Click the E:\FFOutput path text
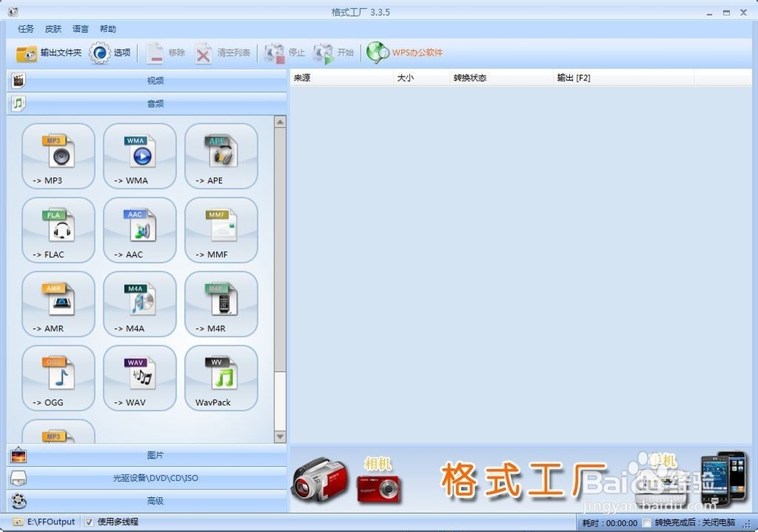The height and width of the screenshot is (532, 758). click(52, 522)
